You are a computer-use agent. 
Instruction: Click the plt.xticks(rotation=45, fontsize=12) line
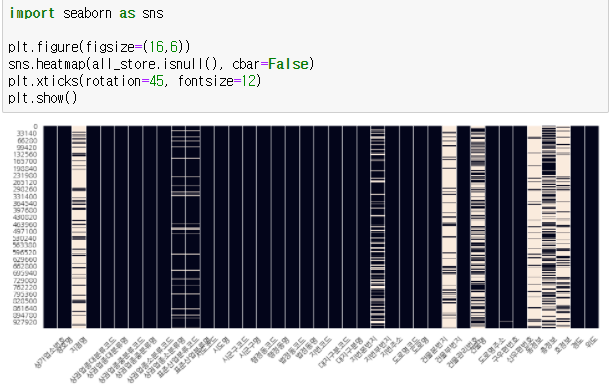pos(135,81)
